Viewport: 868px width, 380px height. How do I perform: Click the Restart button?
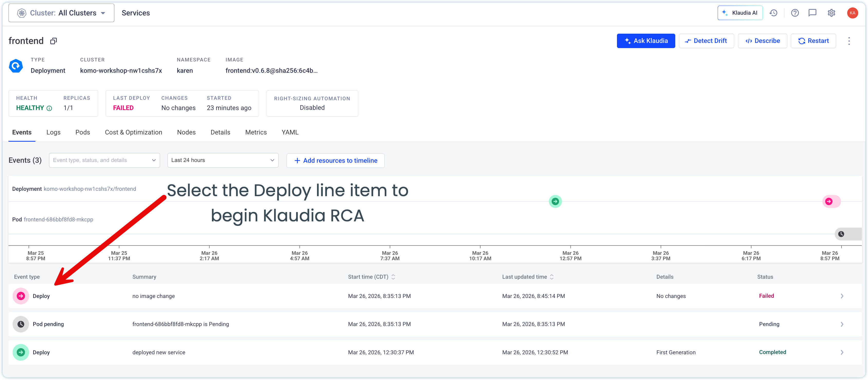tap(813, 41)
